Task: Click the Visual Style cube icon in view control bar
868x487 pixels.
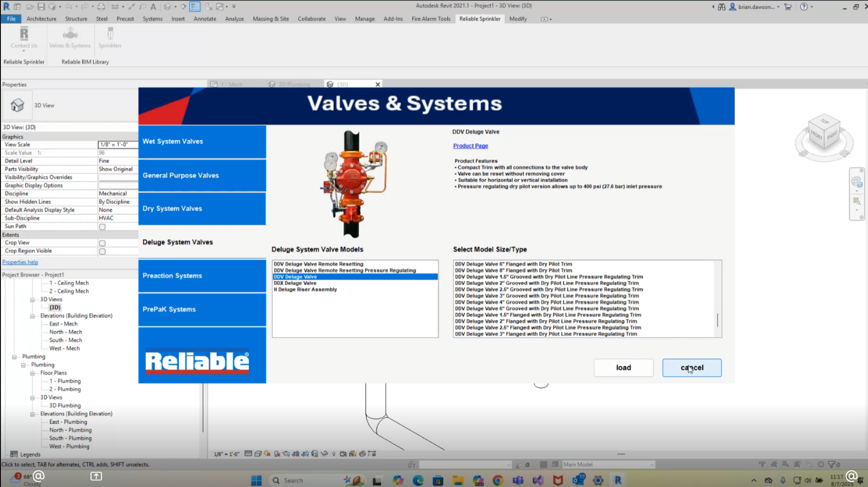Action: click(258, 454)
